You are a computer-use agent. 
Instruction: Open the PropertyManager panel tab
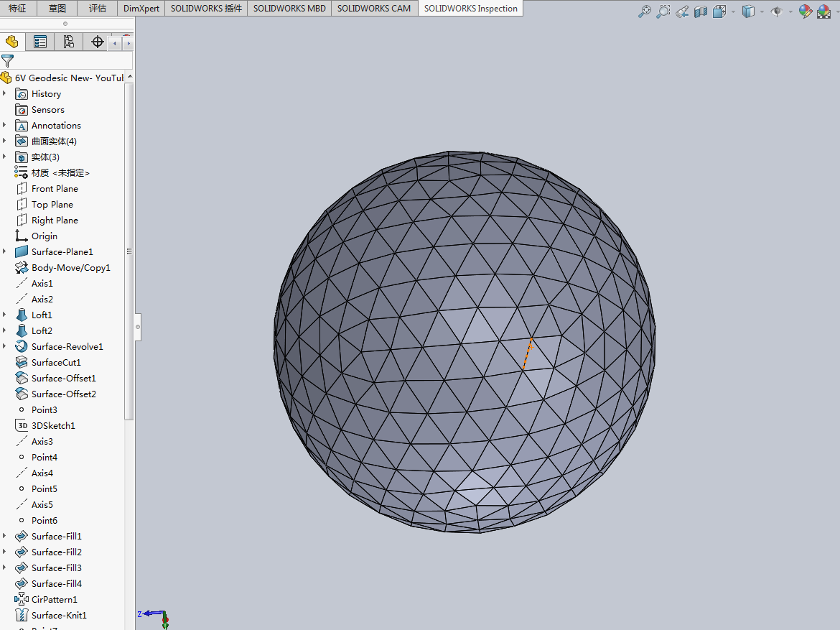click(40, 42)
